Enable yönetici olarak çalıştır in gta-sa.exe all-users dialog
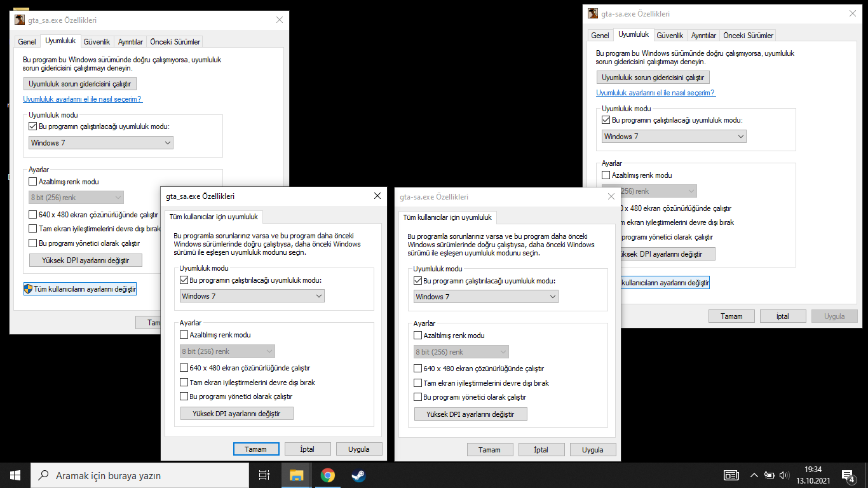The height and width of the screenshot is (488, 868). [x=419, y=397]
